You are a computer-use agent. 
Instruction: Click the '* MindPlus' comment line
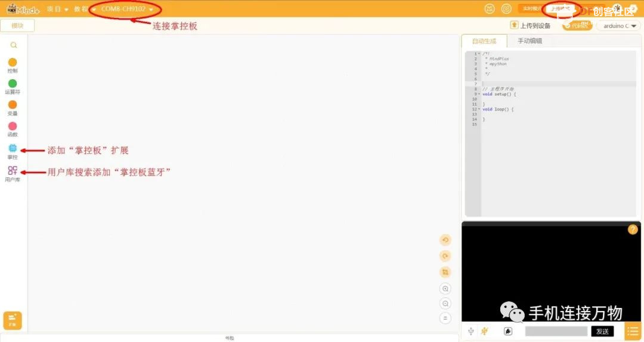click(x=497, y=58)
